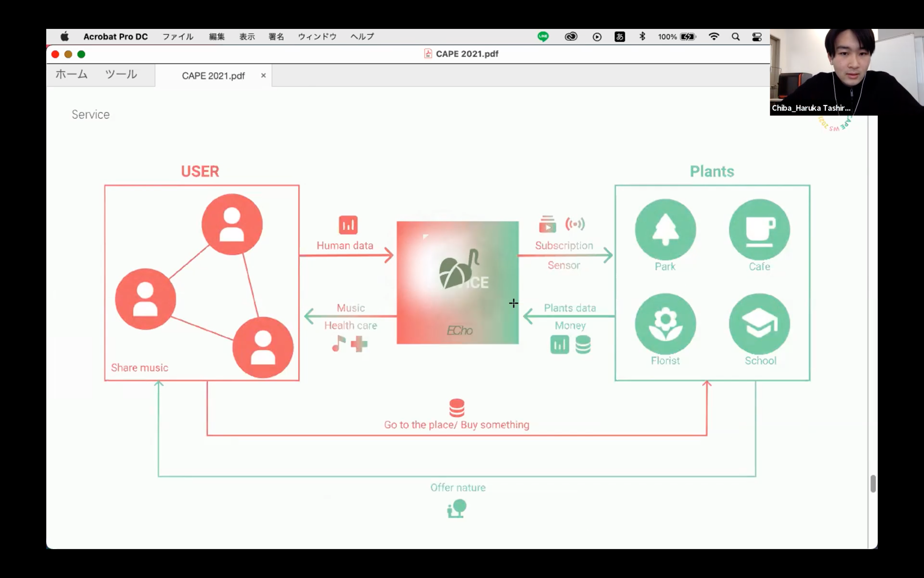Click the 'Plants' heading text

712,171
